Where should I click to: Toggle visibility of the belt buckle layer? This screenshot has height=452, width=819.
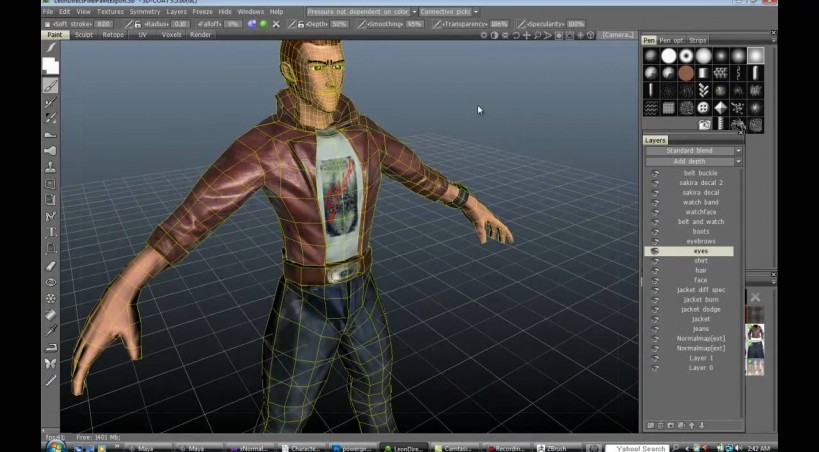pos(656,173)
